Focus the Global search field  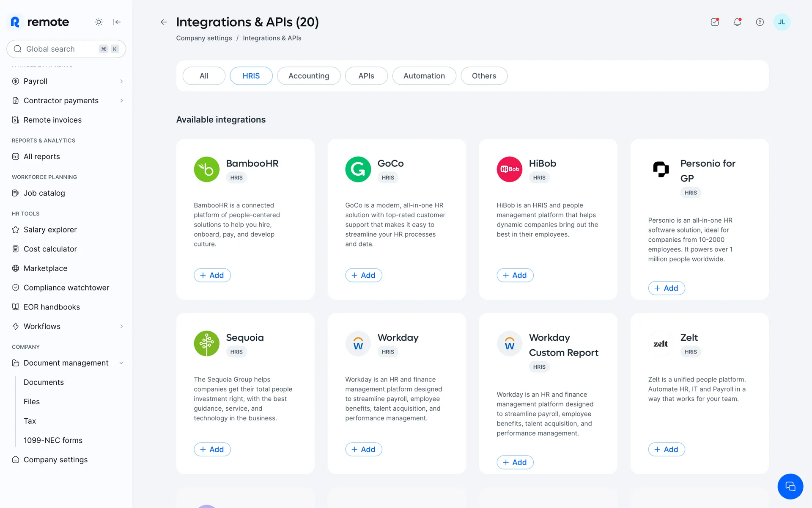point(59,49)
